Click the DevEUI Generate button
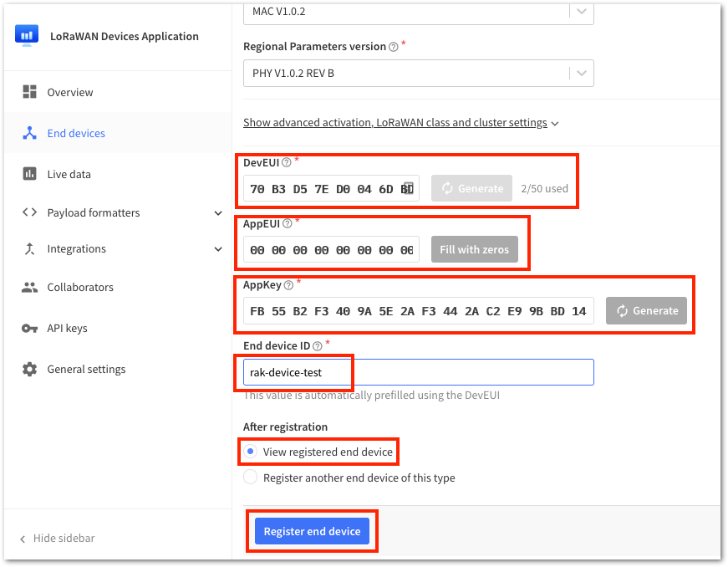 (x=471, y=188)
